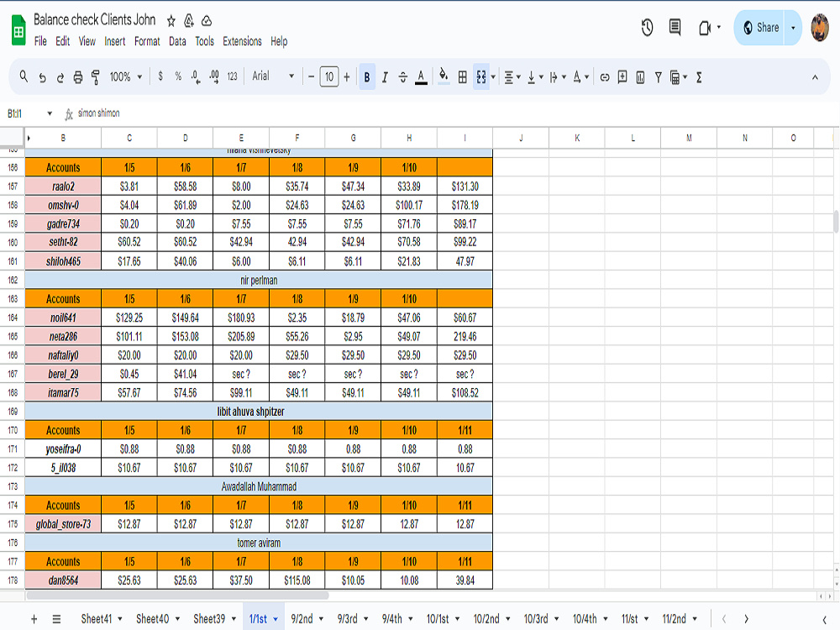This screenshot has height=630, width=840.
Task: Click the Share button
Action: (x=760, y=28)
